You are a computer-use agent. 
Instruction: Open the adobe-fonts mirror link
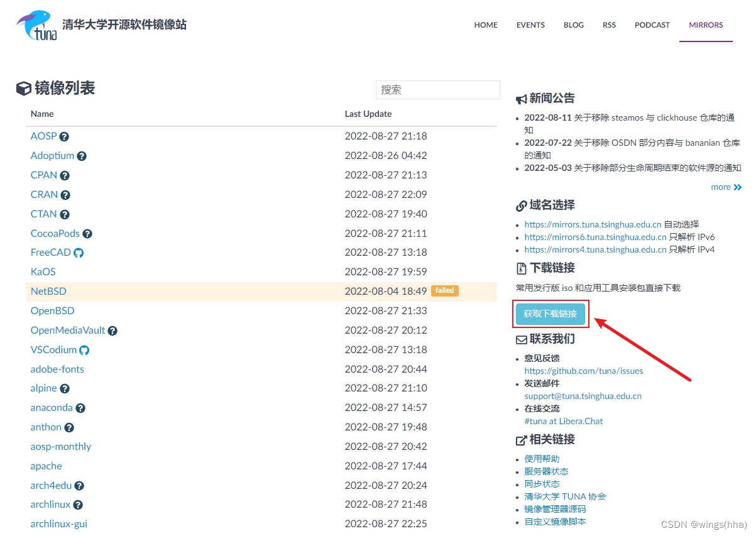(x=57, y=369)
